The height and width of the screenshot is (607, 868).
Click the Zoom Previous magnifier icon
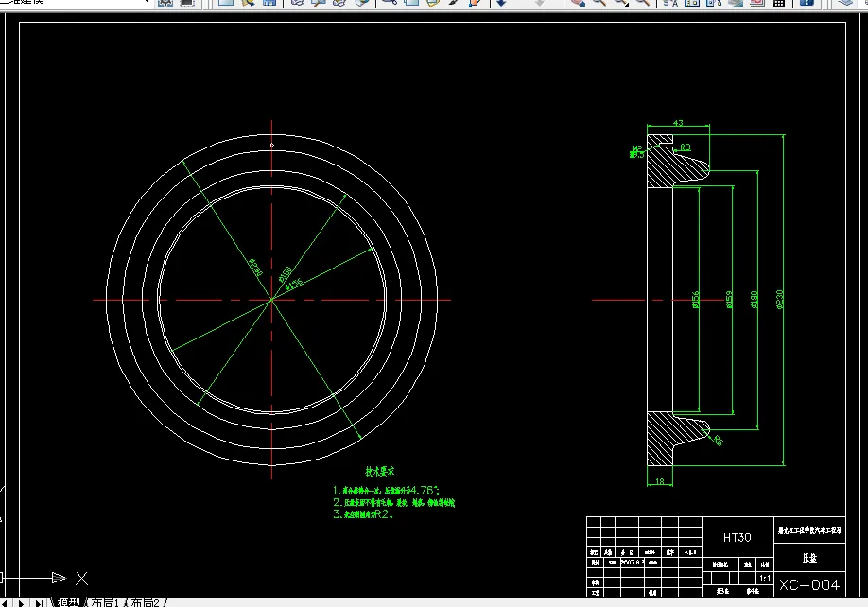[x=643, y=3]
